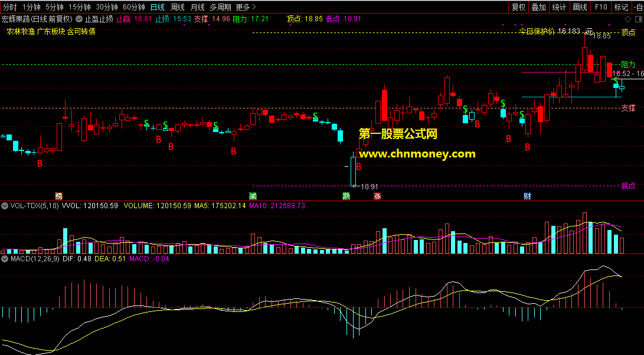Click the diamond icon at top right
The image size is (644, 355).
click(x=627, y=19)
